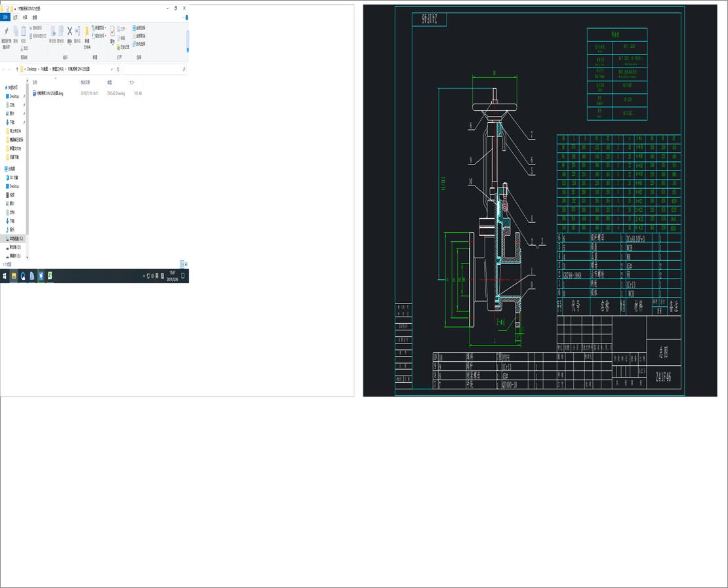Click the Explorer search input field
This screenshot has width=728, height=588.
(155, 69)
